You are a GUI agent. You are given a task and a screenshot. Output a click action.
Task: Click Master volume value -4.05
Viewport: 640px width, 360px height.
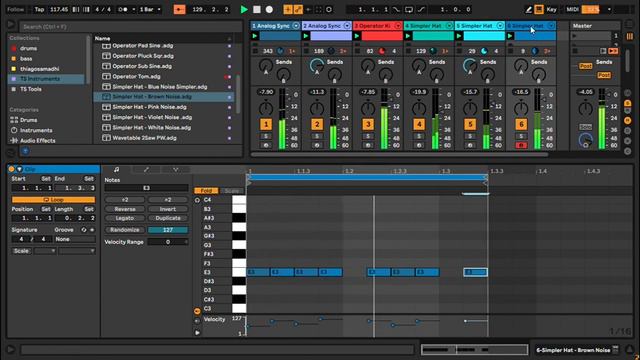[x=585, y=92]
